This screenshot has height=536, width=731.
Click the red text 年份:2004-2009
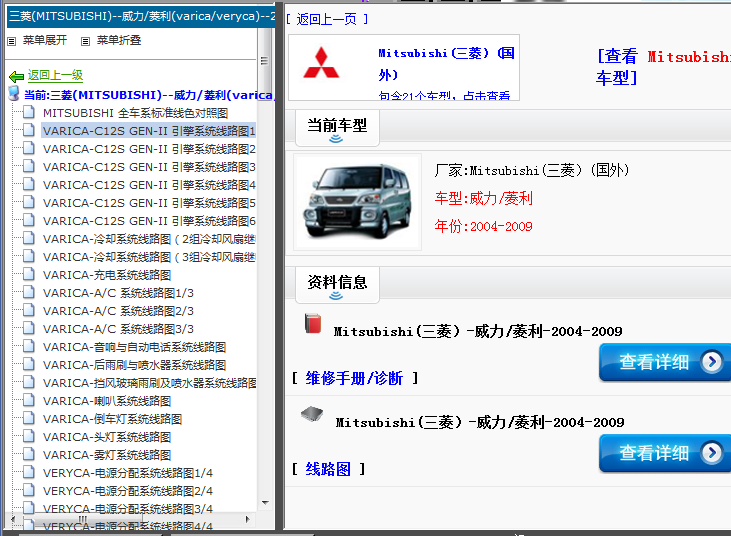[x=483, y=227]
